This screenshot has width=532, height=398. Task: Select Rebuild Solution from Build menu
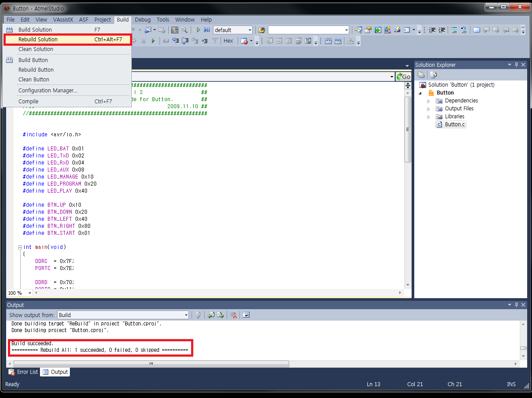(x=38, y=39)
